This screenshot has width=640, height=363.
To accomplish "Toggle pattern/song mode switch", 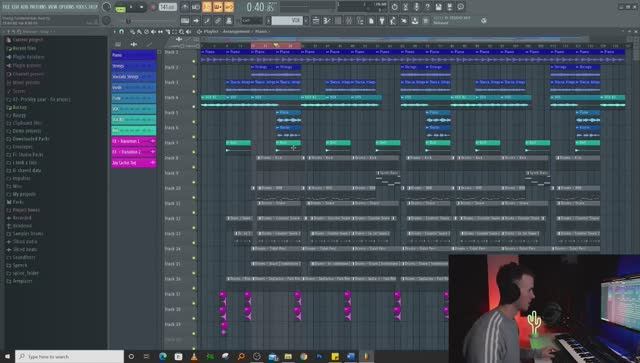I will (120, 7).
